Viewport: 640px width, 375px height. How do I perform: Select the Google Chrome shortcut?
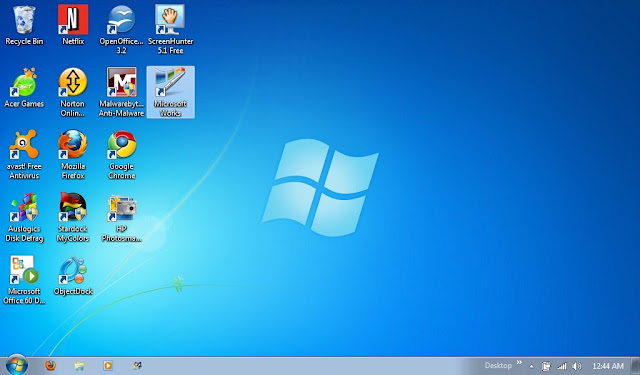coord(121,155)
